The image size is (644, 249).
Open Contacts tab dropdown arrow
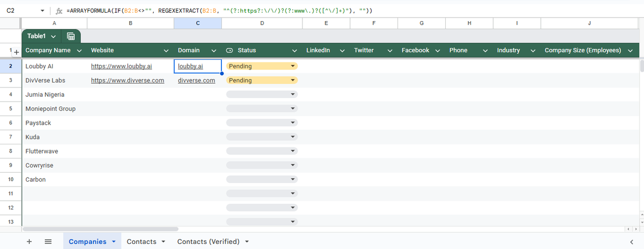point(163,242)
